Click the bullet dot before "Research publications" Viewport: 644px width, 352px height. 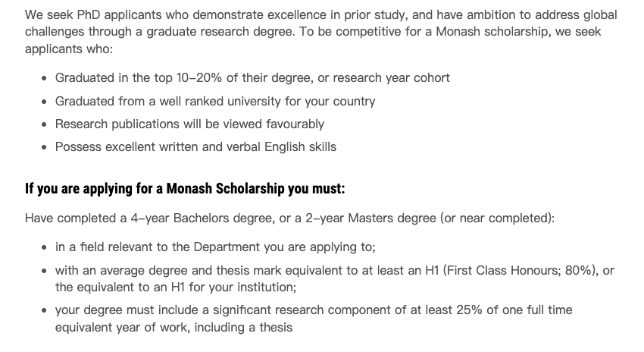click(x=45, y=124)
